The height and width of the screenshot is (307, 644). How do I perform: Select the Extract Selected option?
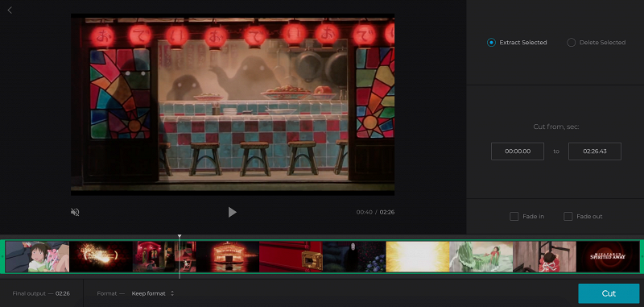coord(517,43)
